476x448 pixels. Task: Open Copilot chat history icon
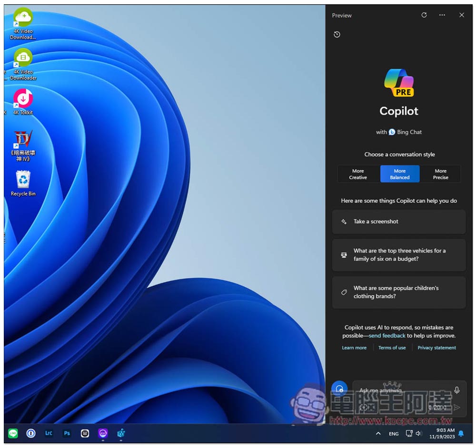point(337,34)
